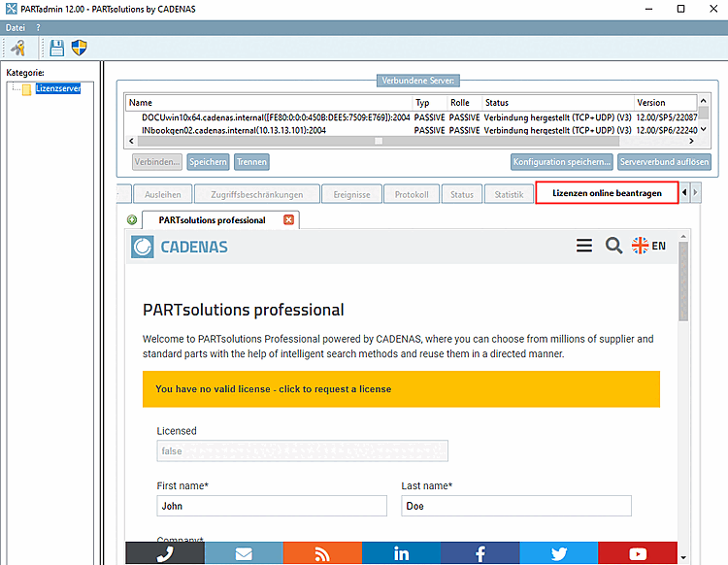Screen dimensions: 728x565
Task: Click the CADENAS logo
Action: click(x=180, y=247)
